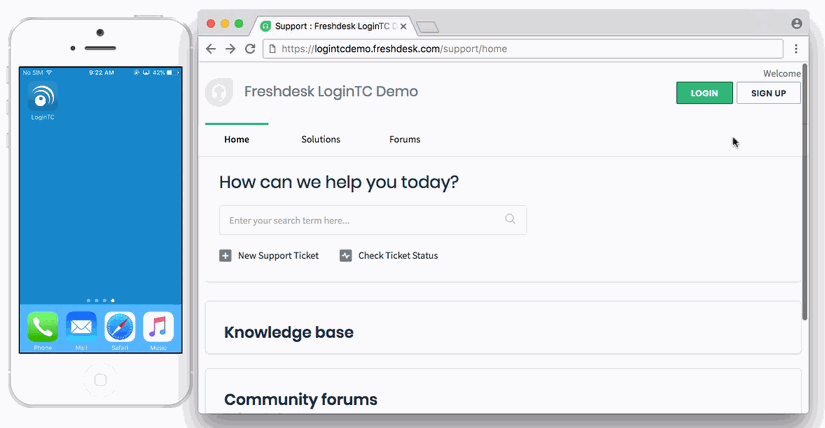Click the plus icon beside New Support Ticket
This screenshot has height=428, width=825.
(x=225, y=256)
